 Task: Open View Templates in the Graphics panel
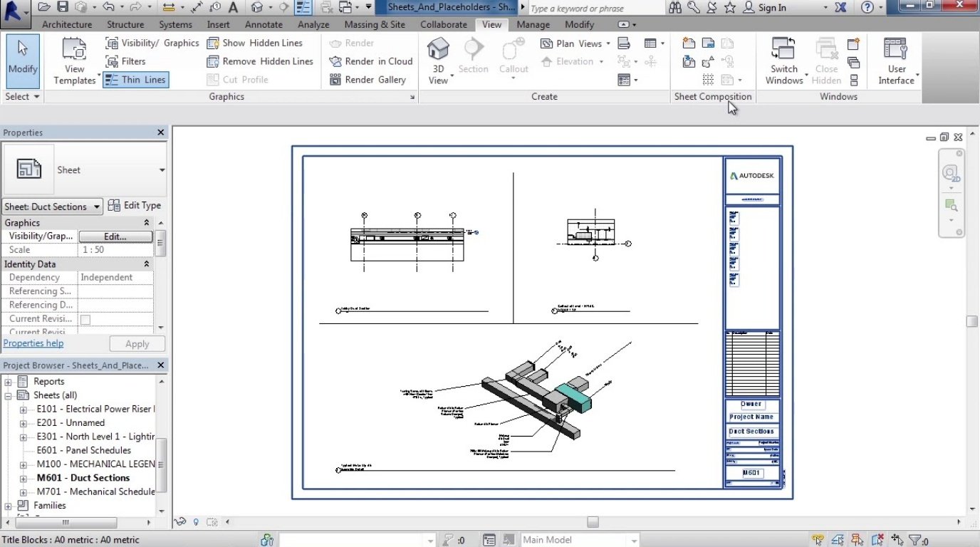pos(75,61)
